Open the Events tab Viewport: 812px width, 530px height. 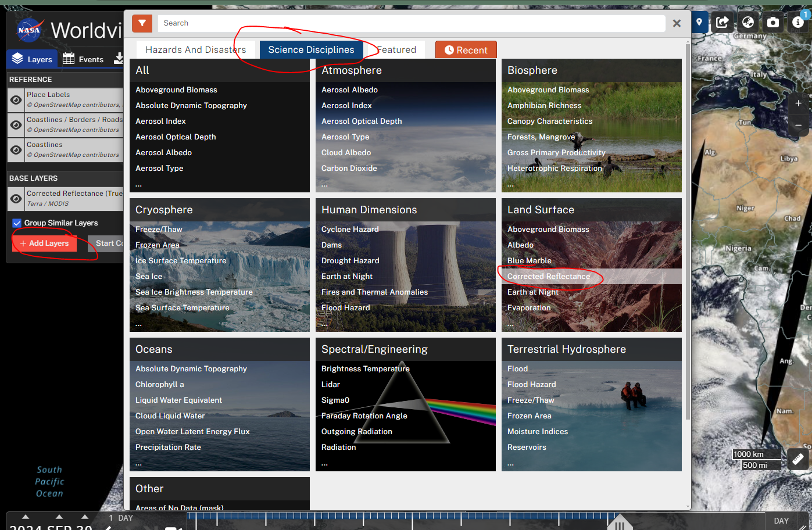tap(84, 59)
